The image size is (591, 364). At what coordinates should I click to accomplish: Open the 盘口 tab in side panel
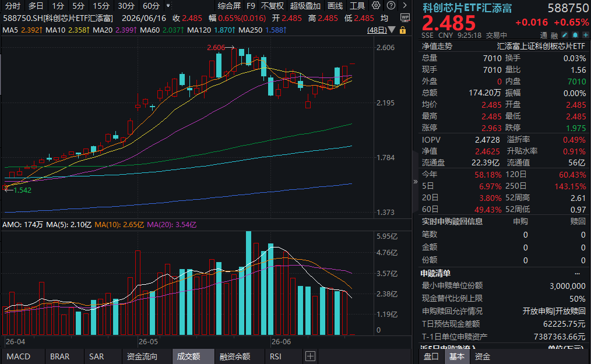(431, 356)
